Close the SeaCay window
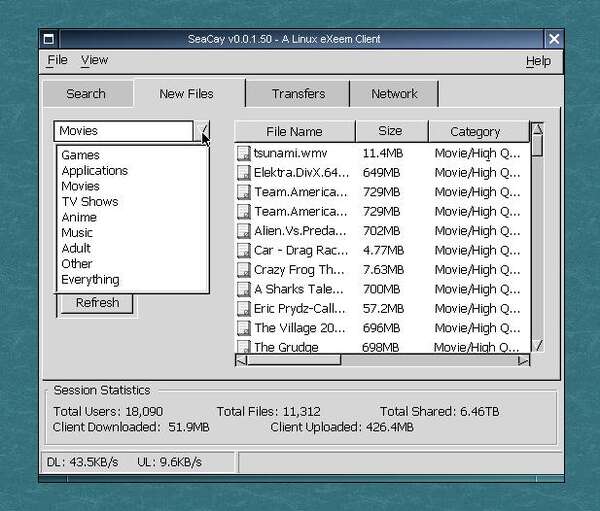 coord(554,39)
